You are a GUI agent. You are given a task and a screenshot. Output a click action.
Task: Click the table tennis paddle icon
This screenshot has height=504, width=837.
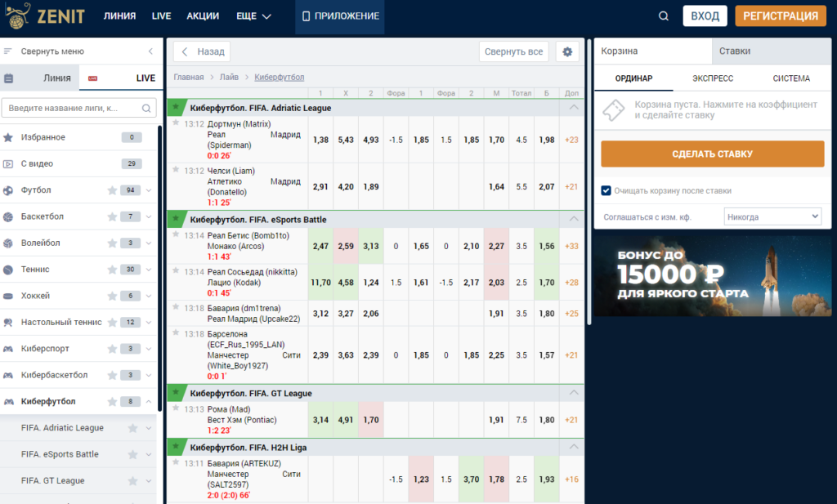tap(8, 322)
